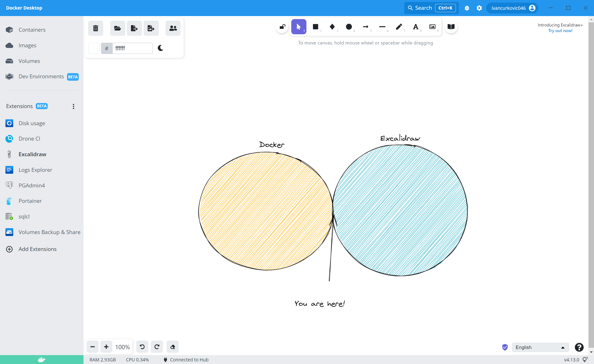Click the Search box in title bar
This screenshot has height=364, width=594.
[x=431, y=8]
